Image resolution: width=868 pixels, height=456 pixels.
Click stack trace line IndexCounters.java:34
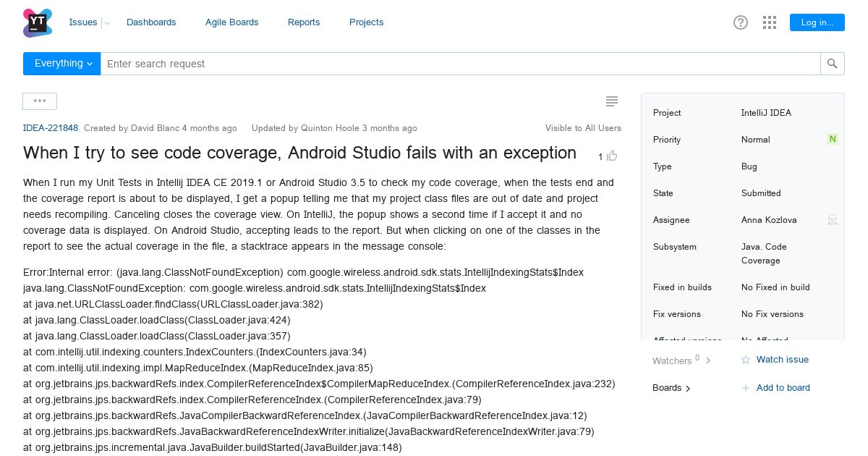tap(195, 352)
